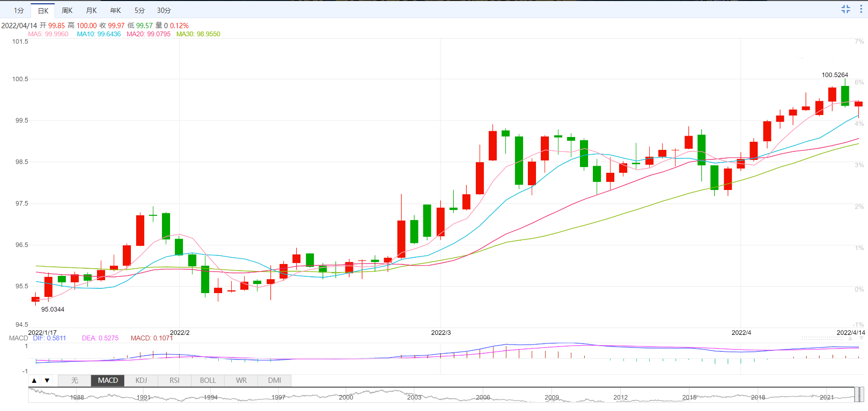
Task: Show the 年K yearly chart tab
Action: tap(116, 11)
